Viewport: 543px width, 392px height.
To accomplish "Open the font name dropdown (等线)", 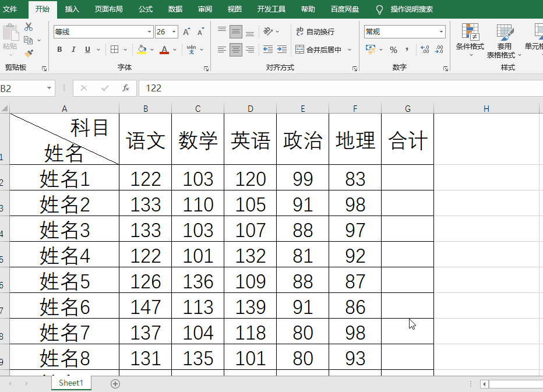I will [x=149, y=32].
